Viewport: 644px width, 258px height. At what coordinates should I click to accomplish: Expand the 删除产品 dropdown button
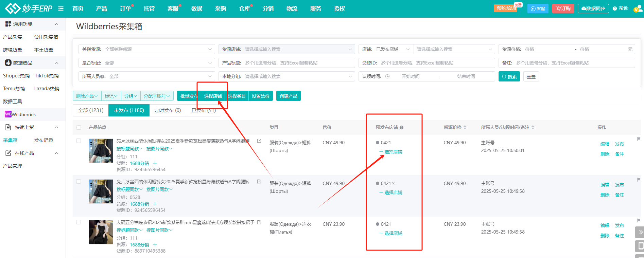(87, 96)
